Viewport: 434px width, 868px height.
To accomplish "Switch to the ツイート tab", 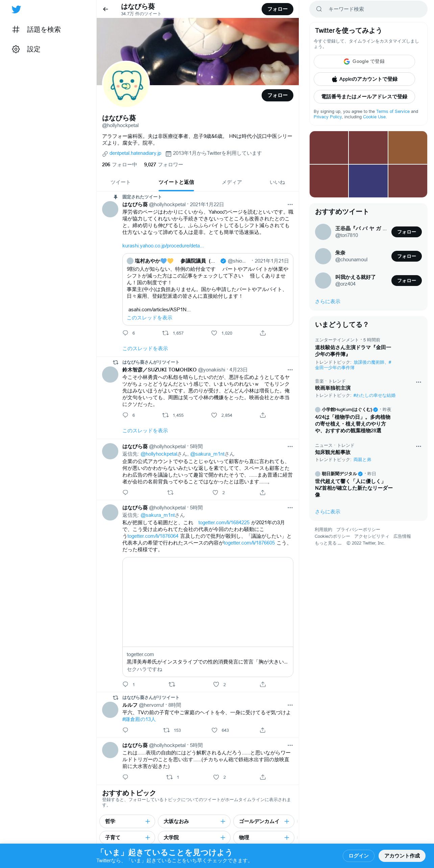I will [x=120, y=182].
